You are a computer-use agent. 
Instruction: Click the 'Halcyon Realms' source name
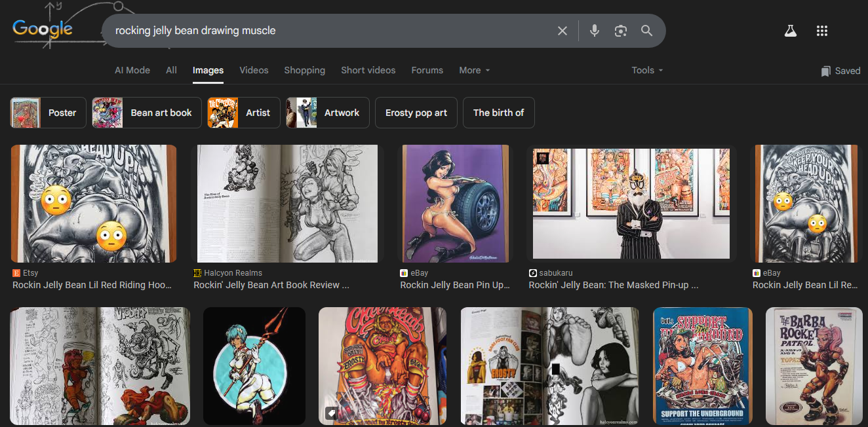click(233, 273)
